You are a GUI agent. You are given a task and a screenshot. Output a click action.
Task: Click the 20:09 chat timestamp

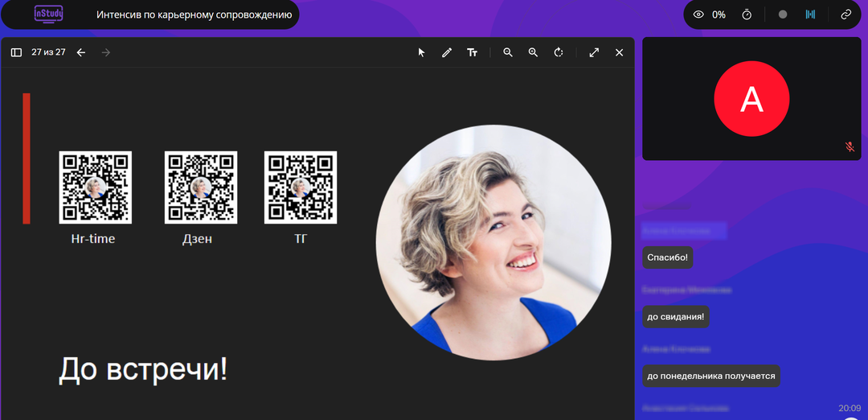point(850,408)
